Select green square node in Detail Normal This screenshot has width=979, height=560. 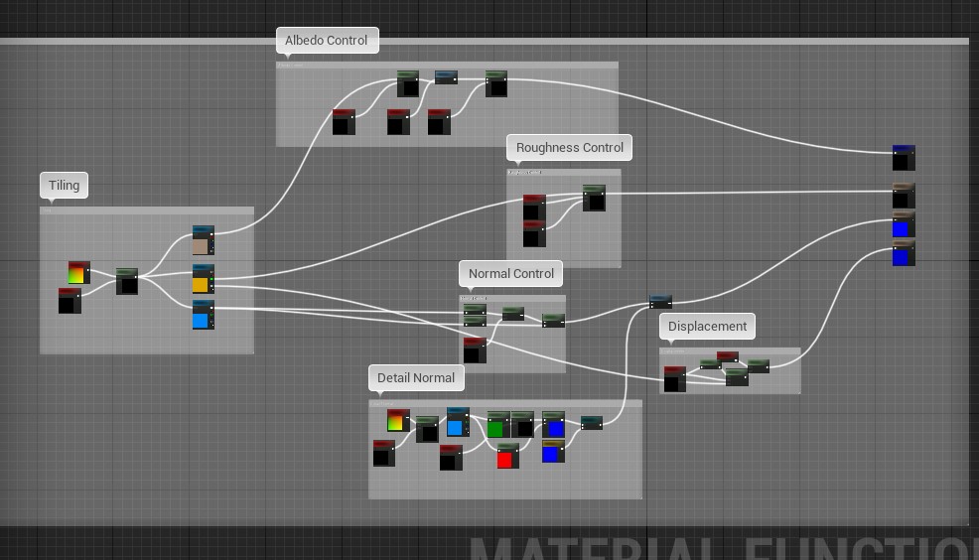pyautogui.click(x=498, y=425)
